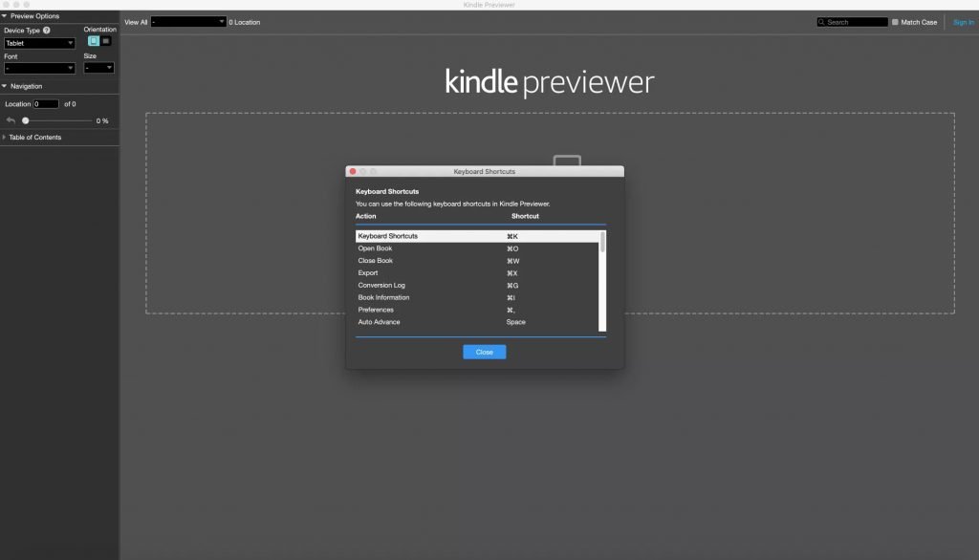This screenshot has width=979, height=560.
Task: Select portrait orientation icon
Action: point(94,41)
